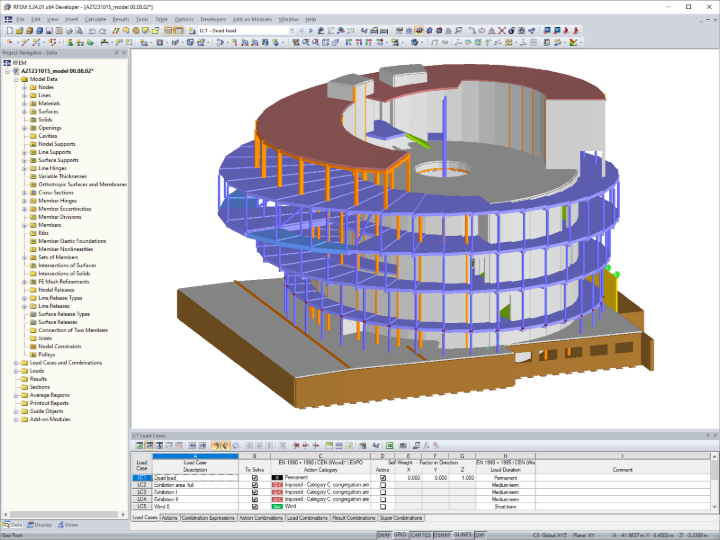Click the LC1 description cell 'Dead load'
Image resolution: width=720 pixels, height=540 pixels.
(x=195, y=478)
